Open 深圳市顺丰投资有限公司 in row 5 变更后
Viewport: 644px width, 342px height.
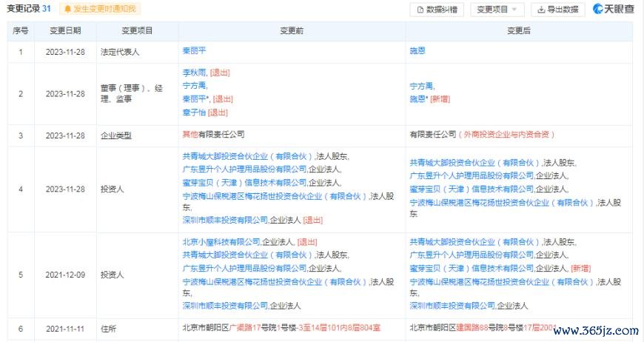pos(452,306)
